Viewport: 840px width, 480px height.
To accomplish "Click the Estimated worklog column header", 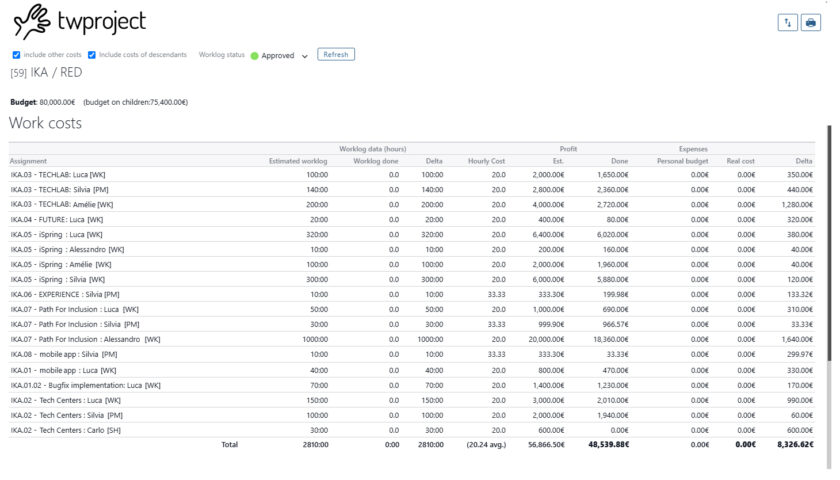I will pyautogui.click(x=298, y=161).
